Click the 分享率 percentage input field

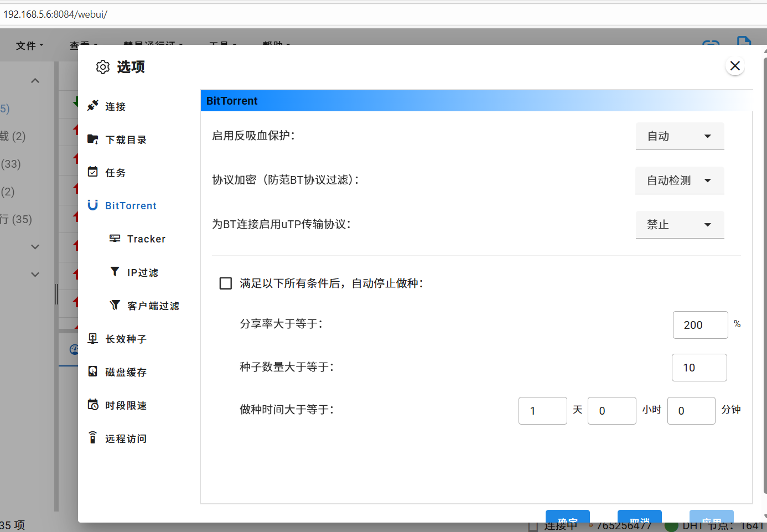pos(700,325)
